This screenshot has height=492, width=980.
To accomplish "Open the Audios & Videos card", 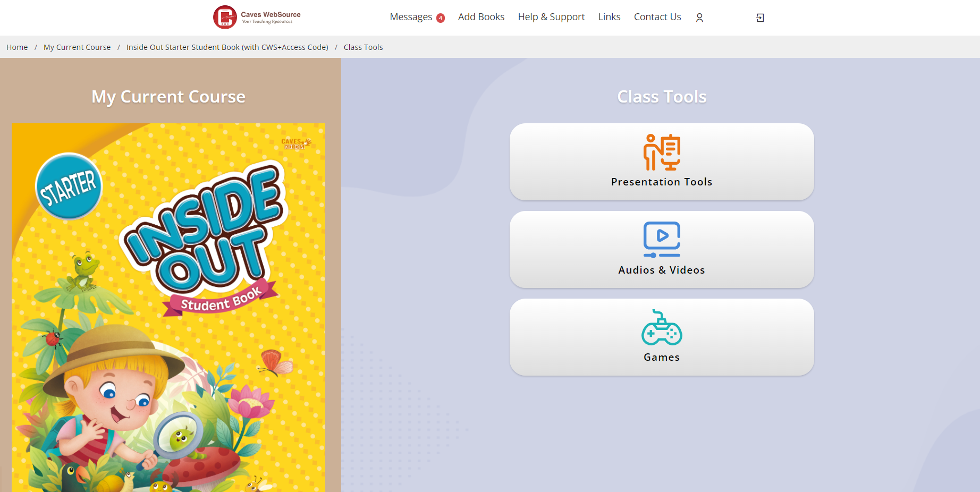I will point(662,250).
